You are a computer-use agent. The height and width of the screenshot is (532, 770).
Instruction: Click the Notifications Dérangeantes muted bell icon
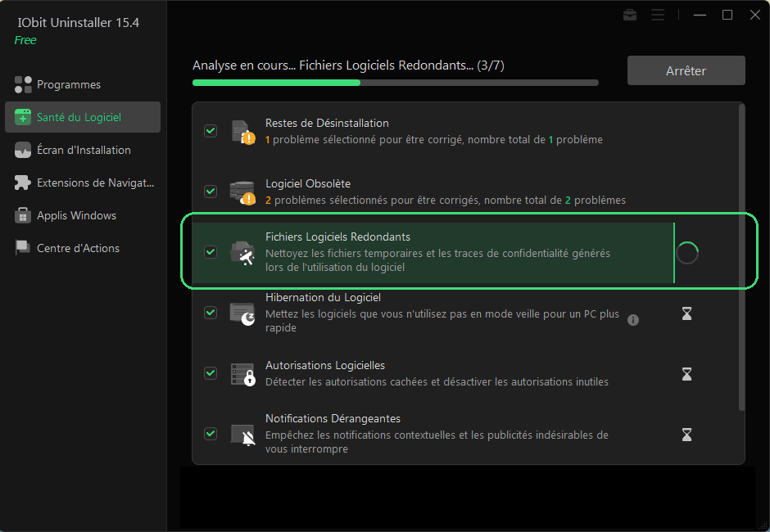(x=243, y=435)
